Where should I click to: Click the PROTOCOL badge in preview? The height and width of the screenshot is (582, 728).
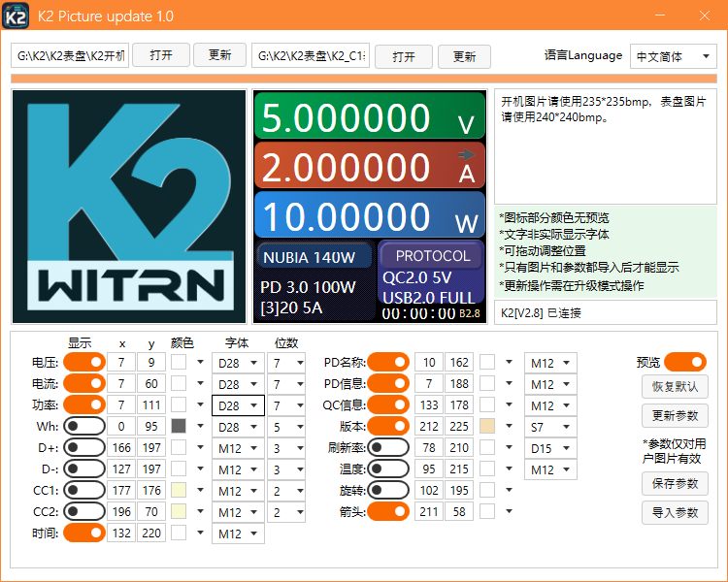pos(432,255)
